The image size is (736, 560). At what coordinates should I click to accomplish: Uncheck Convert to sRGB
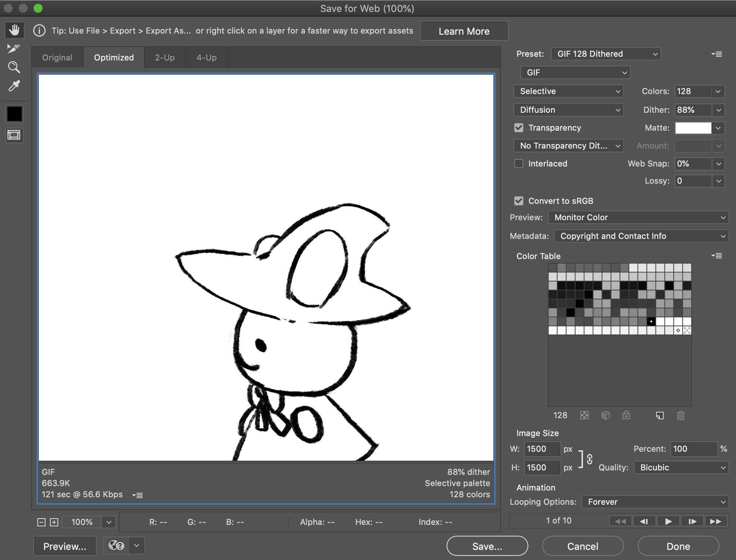click(x=519, y=201)
